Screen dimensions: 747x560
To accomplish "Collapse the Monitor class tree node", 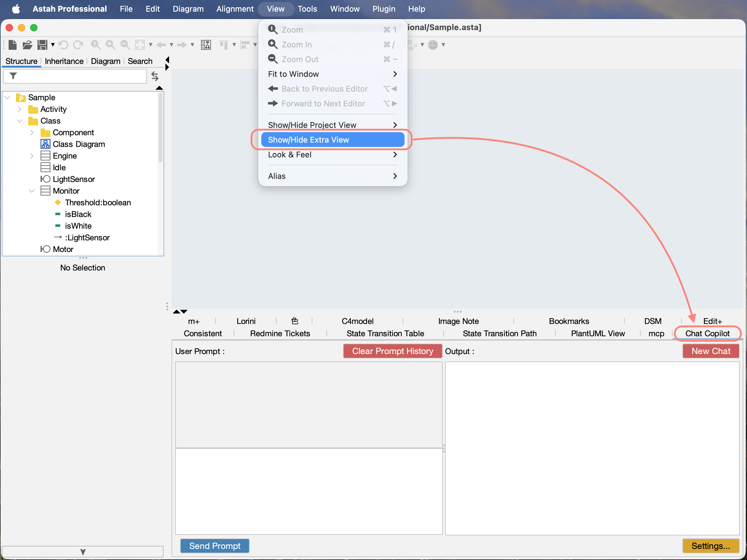I will tap(32, 191).
